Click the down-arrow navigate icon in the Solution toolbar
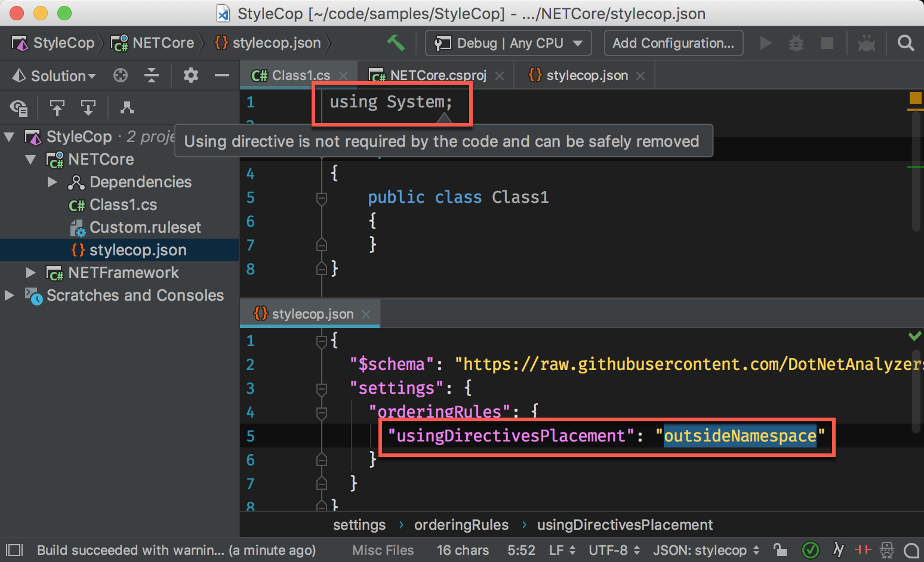The image size is (924, 562). click(88, 107)
